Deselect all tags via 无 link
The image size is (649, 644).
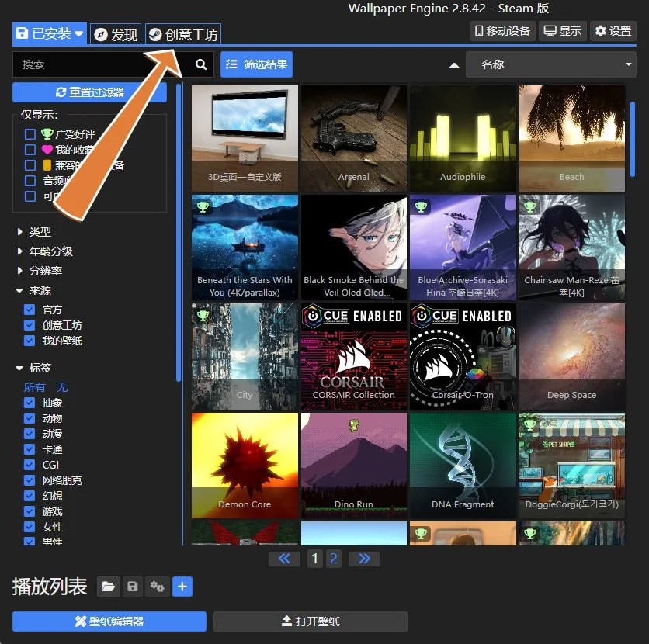[62, 387]
